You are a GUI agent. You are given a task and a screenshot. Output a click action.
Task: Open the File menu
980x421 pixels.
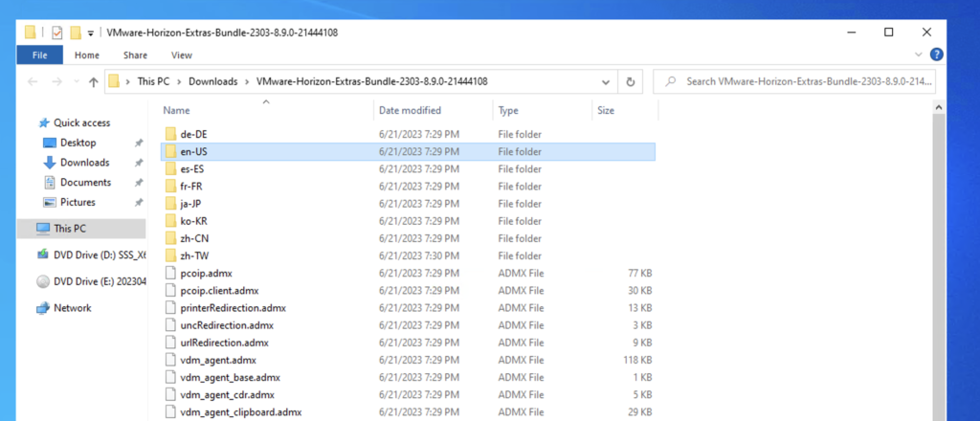[39, 55]
